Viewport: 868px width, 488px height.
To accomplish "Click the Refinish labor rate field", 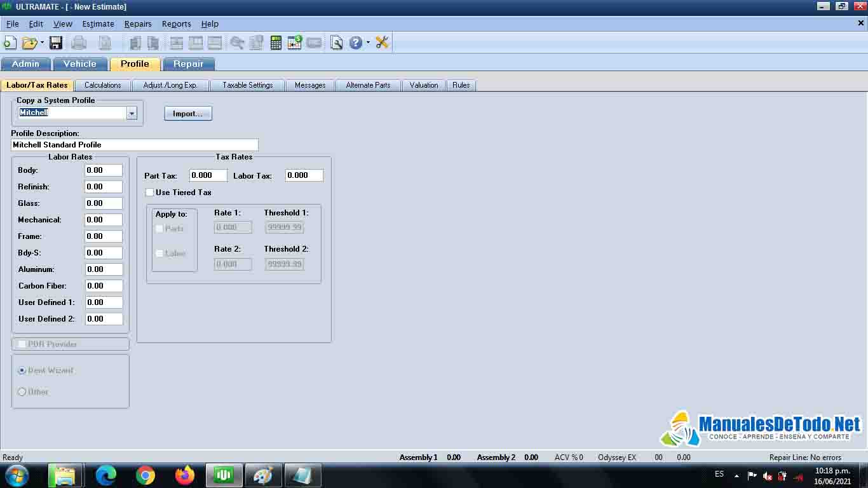I will pos(104,187).
